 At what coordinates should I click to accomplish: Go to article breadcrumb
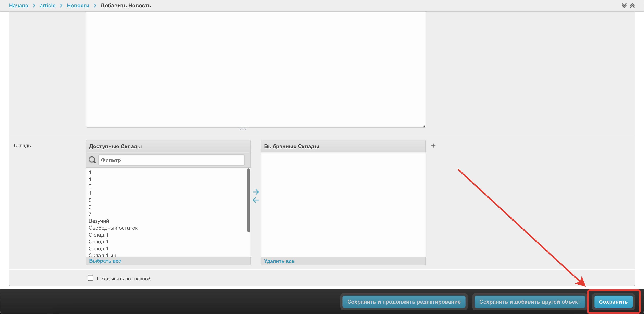pyautogui.click(x=47, y=6)
